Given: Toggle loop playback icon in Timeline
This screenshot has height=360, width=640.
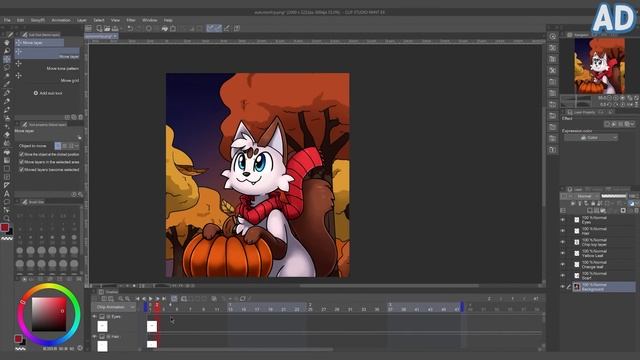Looking at the screenshot, I should (x=174, y=299).
